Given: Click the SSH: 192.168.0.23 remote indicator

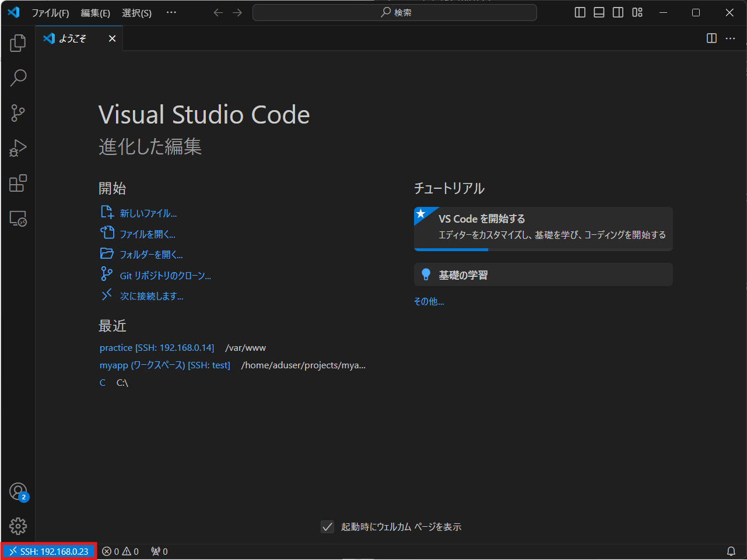Looking at the screenshot, I should point(49,551).
